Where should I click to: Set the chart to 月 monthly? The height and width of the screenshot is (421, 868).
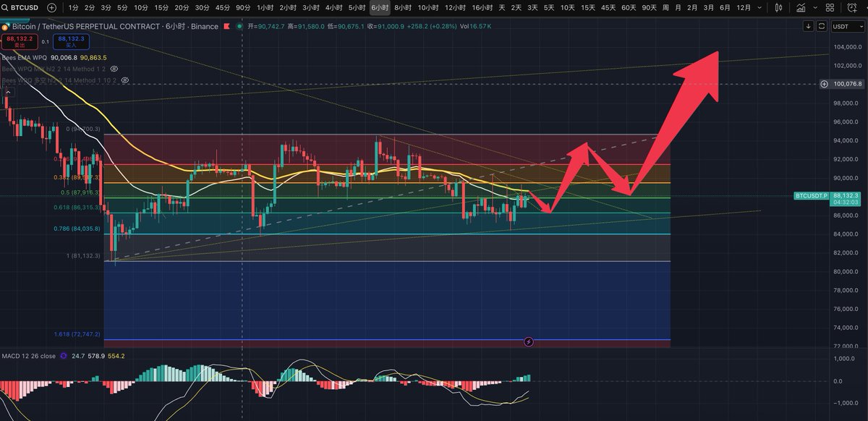point(678,8)
